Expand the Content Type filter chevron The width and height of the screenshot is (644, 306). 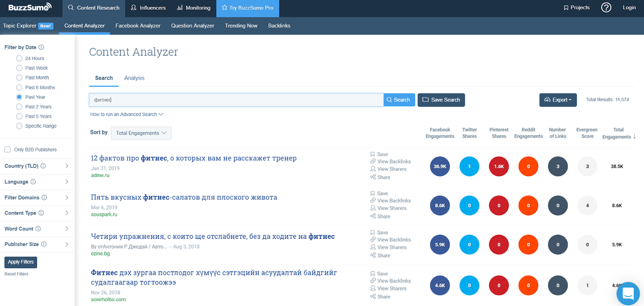(x=67, y=213)
